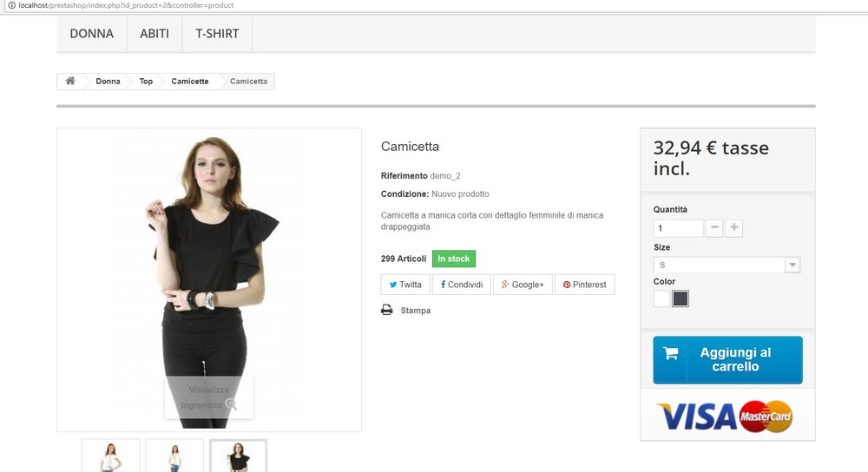The image size is (868, 472).
Task: Share on Facebook with Condividi
Action: click(462, 285)
